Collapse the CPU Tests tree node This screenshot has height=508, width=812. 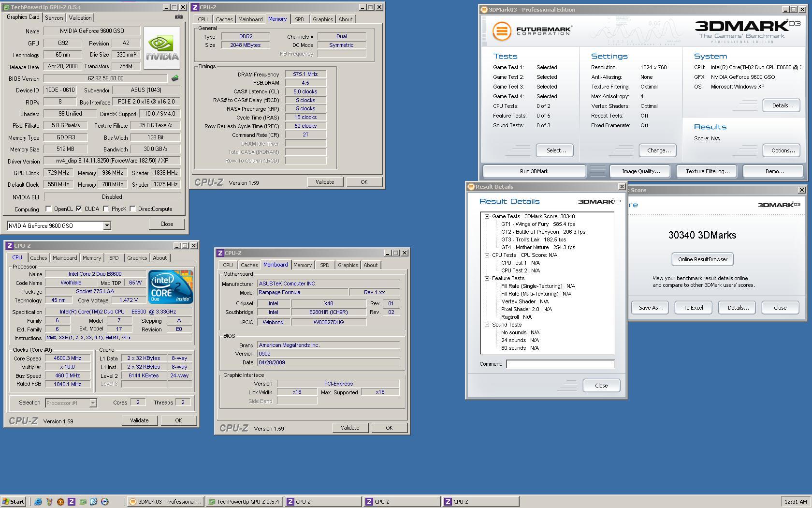click(487, 255)
